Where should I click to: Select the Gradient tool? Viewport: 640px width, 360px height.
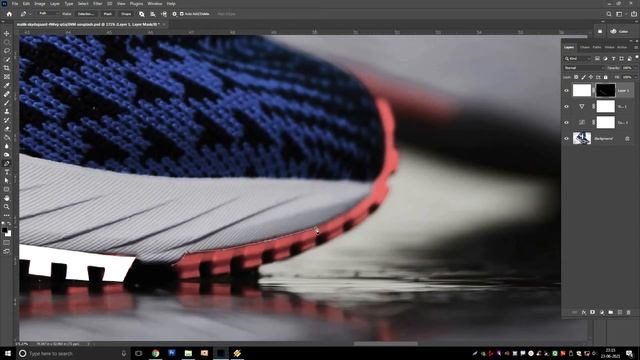[7, 137]
